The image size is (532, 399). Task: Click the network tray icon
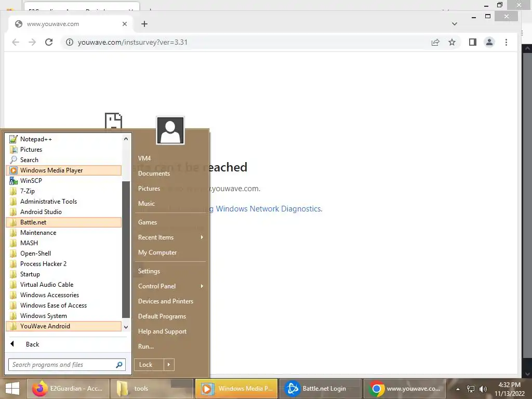(471, 389)
